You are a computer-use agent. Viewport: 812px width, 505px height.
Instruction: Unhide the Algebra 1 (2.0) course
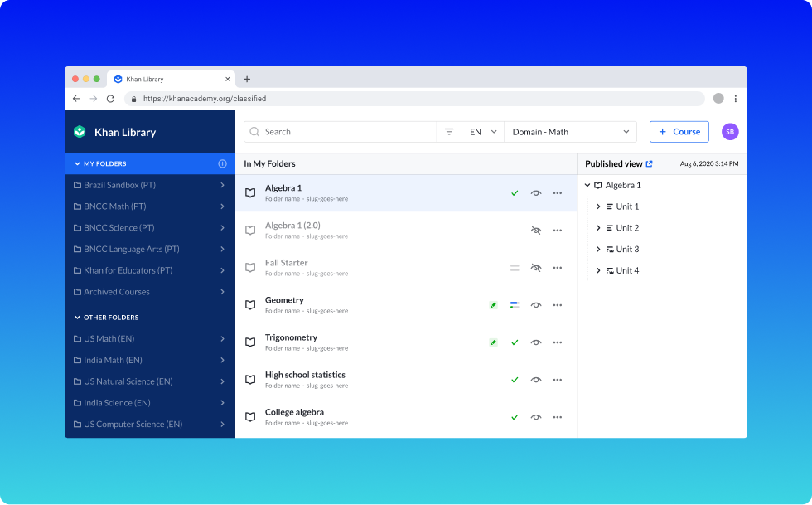coord(536,231)
